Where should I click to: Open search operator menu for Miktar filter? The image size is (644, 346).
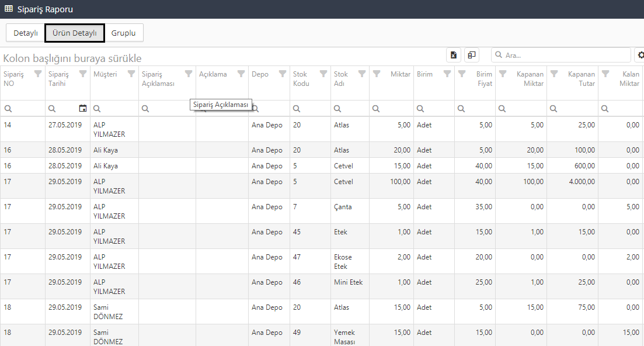pos(376,108)
